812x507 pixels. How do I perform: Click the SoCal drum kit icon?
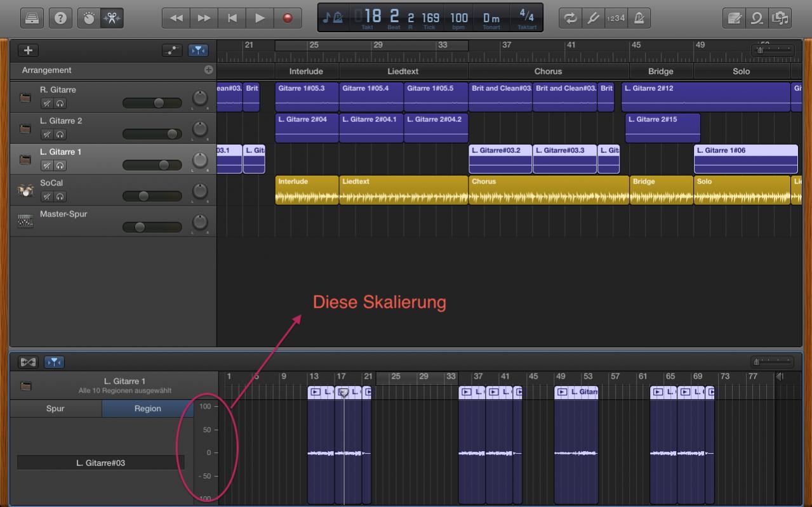(25, 190)
